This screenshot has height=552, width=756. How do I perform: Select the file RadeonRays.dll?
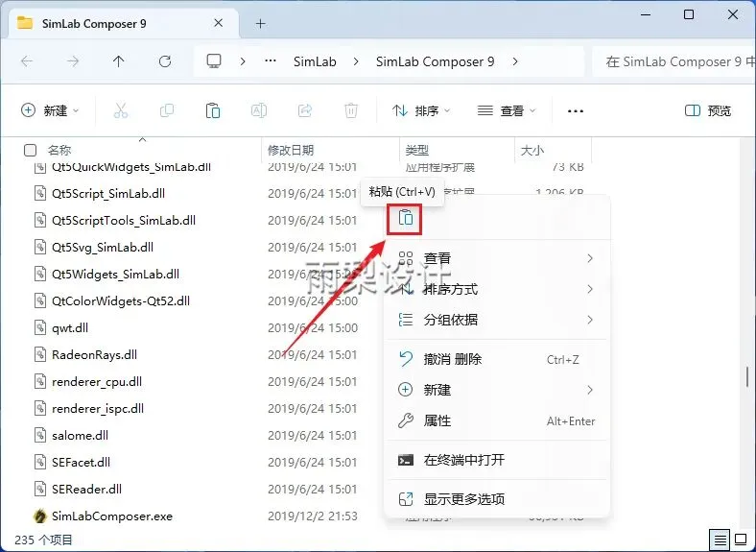[x=94, y=354]
